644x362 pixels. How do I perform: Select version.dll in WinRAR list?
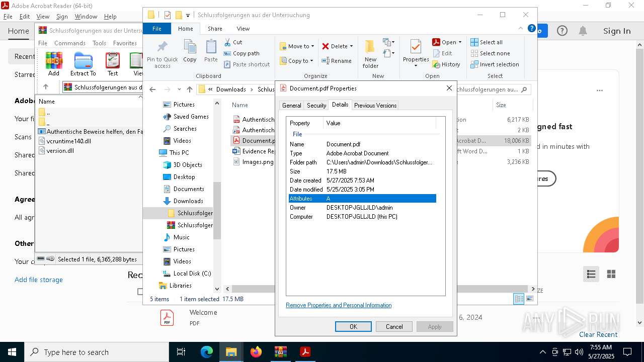(60, 150)
